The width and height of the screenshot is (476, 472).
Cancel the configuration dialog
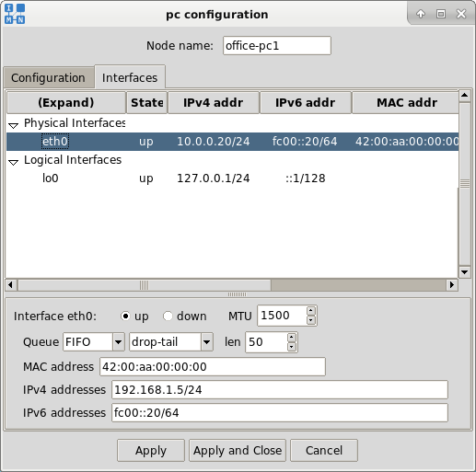click(324, 451)
